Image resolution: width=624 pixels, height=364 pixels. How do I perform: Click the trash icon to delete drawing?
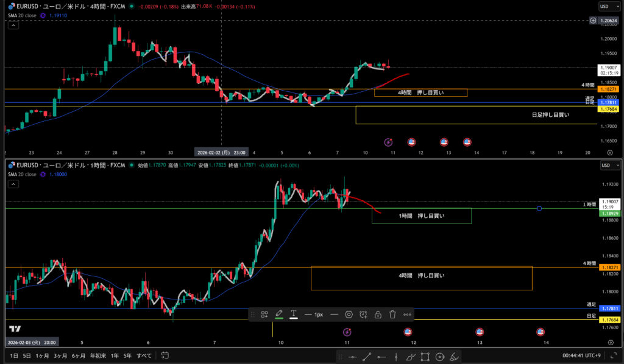tap(392, 315)
